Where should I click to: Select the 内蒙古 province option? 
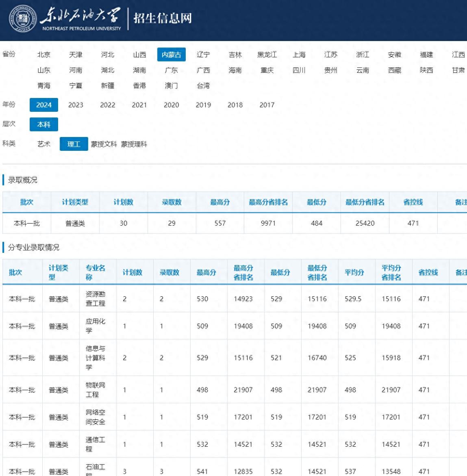pyautogui.click(x=171, y=54)
